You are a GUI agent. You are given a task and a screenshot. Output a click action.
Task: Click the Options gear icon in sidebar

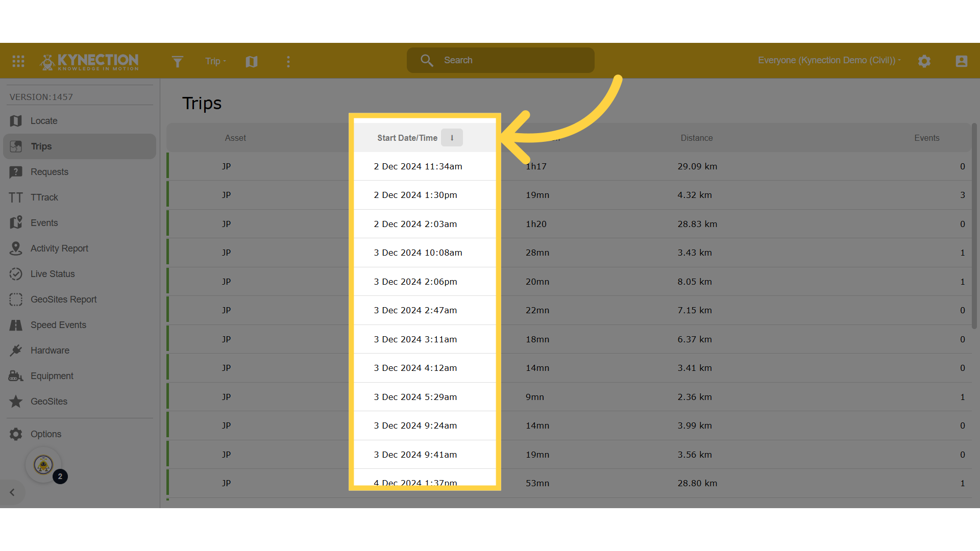pos(16,434)
